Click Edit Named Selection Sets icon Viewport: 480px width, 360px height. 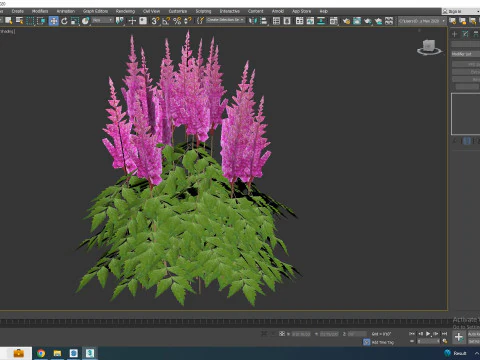point(200,21)
